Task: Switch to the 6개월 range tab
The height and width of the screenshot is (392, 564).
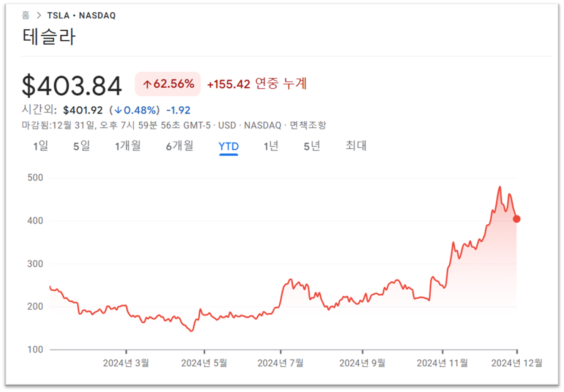Action: coord(179,146)
